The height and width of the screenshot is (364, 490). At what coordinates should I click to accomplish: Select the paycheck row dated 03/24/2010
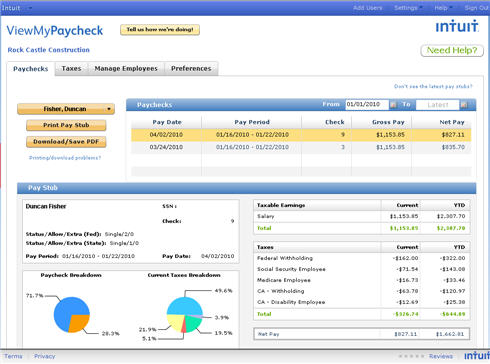coord(301,147)
